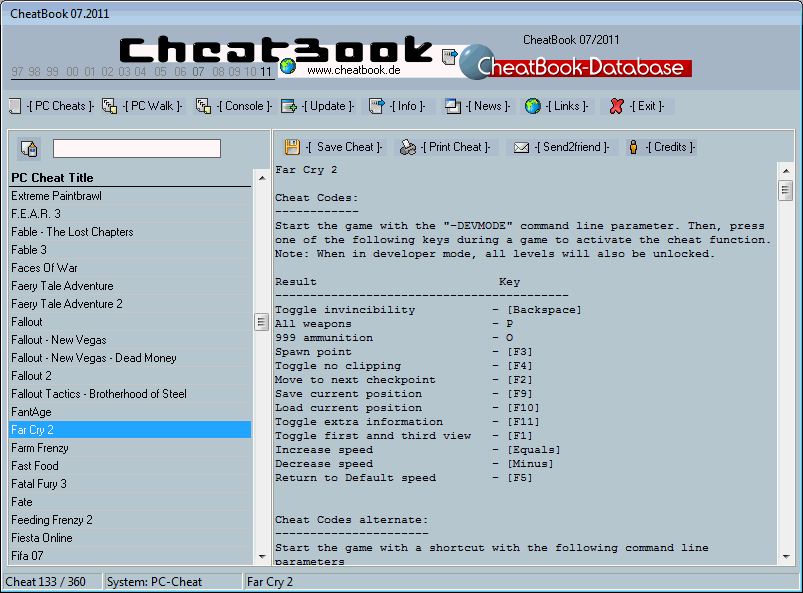Image resolution: width=803 pixels, height=593 pixels.
Task: Click the cheat text scrollbar thumb
Action: point(786,190)
